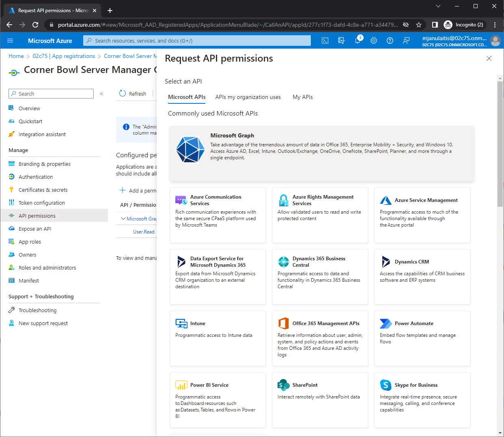Select the Power BI Service tile

(218, 400)
